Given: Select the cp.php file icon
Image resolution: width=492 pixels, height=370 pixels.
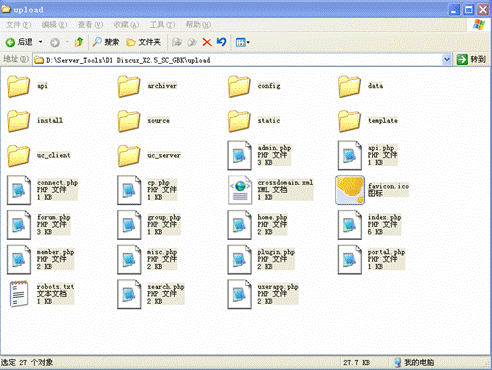Looking at the screenshot, I should click(x=129, y=190).
